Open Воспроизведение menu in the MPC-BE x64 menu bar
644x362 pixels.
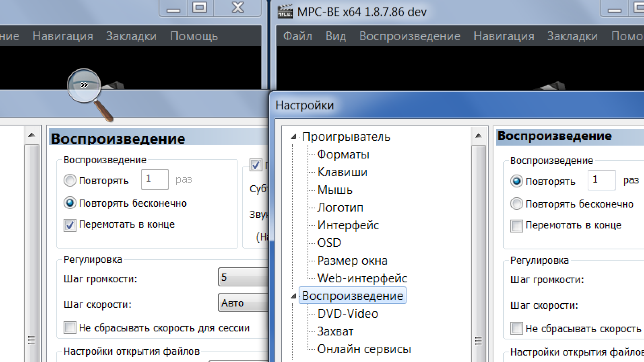tap(409, 36)
